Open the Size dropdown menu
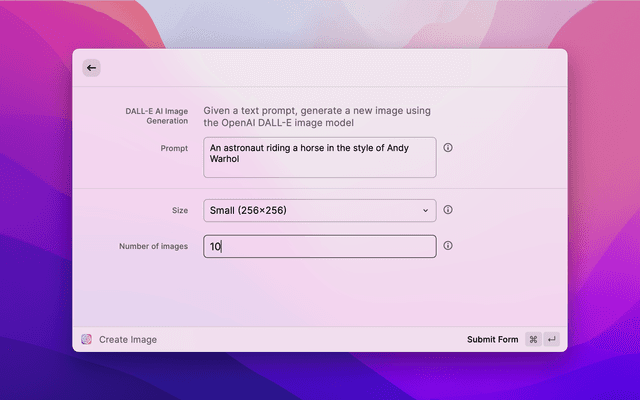Screen dimensions: 640x400 (319, 210)
